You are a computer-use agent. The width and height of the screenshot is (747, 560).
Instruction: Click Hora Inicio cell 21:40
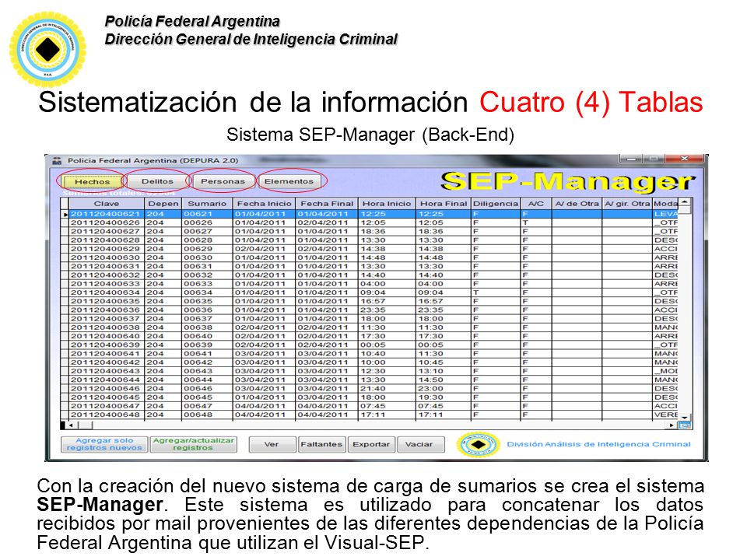(387, 389)
